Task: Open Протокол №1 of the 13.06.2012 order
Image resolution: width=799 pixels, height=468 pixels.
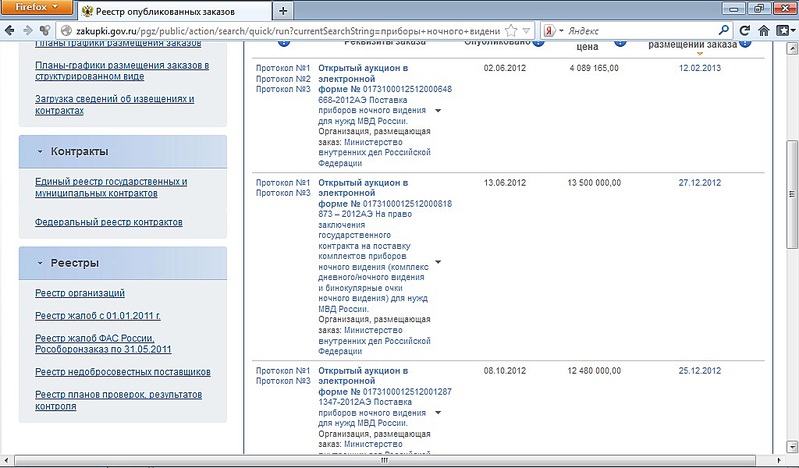Action: [283, 183]
